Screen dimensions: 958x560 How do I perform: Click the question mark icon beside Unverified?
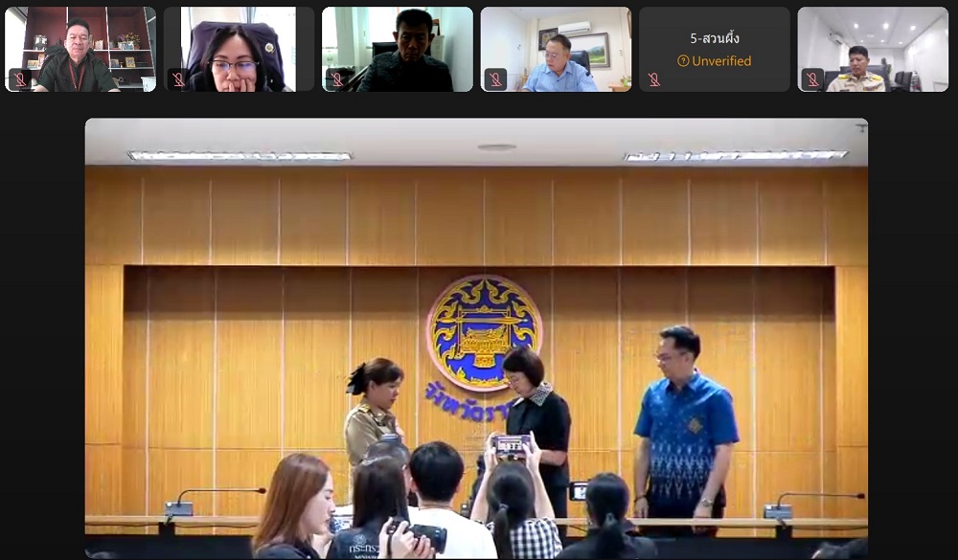(683, 61)
